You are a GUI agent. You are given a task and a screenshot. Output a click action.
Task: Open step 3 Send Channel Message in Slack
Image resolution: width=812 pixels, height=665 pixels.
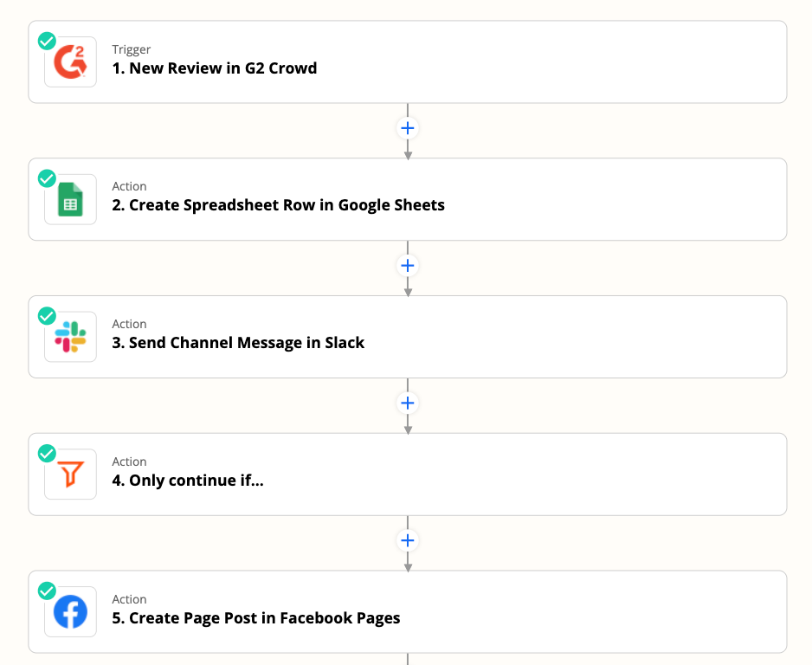[408, 337]
